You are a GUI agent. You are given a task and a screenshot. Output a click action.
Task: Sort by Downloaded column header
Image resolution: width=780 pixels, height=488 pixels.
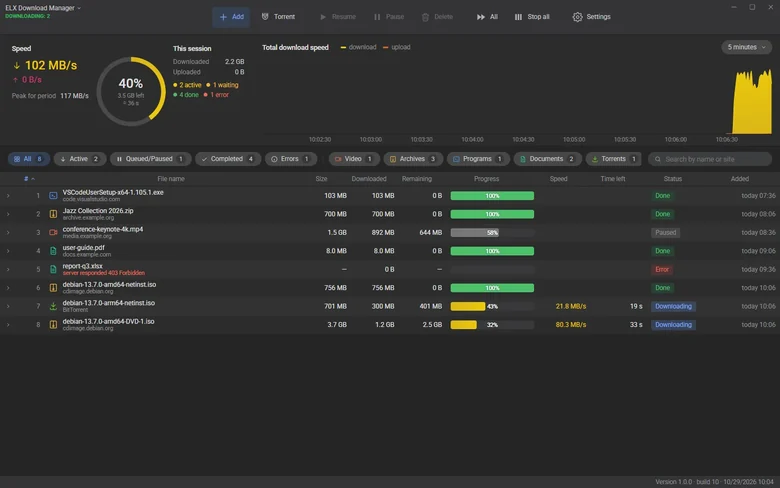coord(369,179)
